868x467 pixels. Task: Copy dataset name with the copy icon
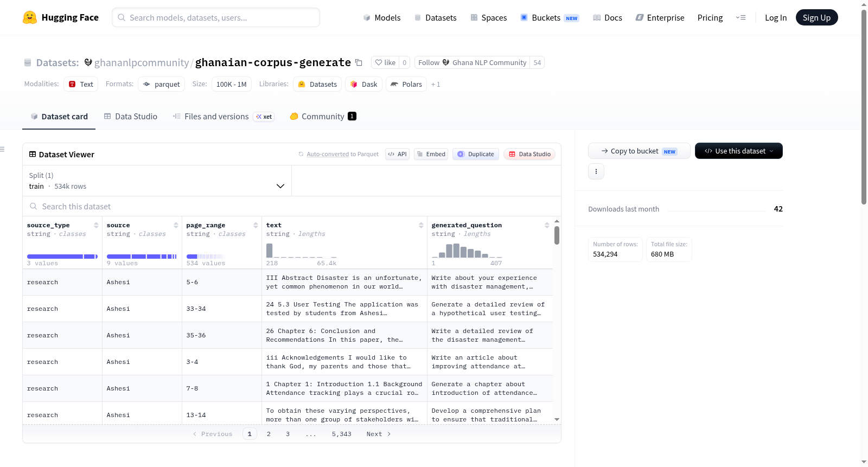(359, 62)
